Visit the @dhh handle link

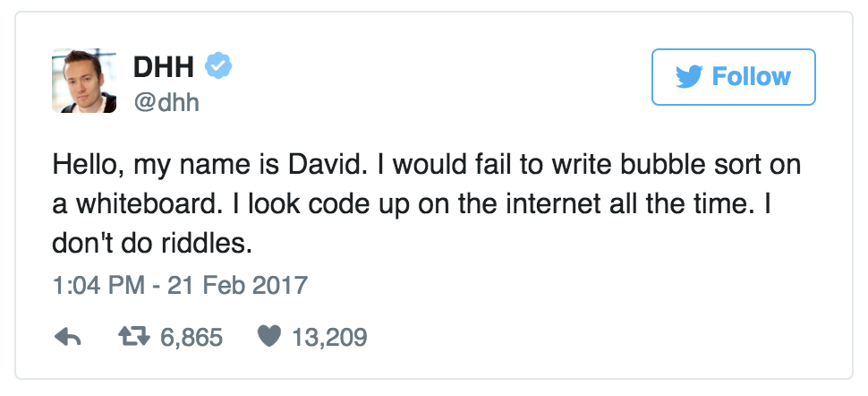[x=166, y=103]
